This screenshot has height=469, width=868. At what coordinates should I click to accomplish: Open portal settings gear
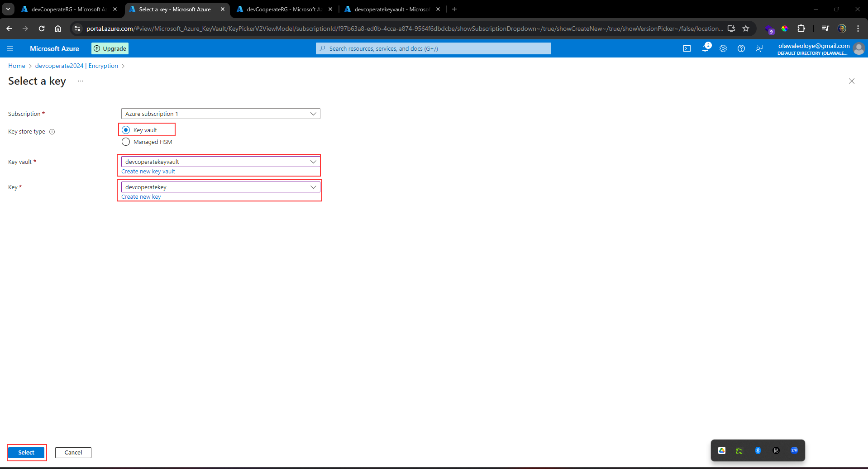tap(723, 48)
